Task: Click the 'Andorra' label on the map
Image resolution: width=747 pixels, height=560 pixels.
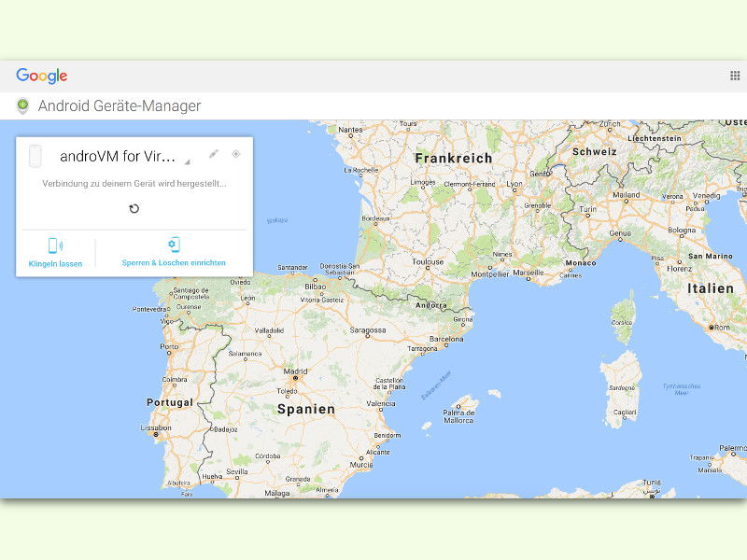Action: coord(431,305)
